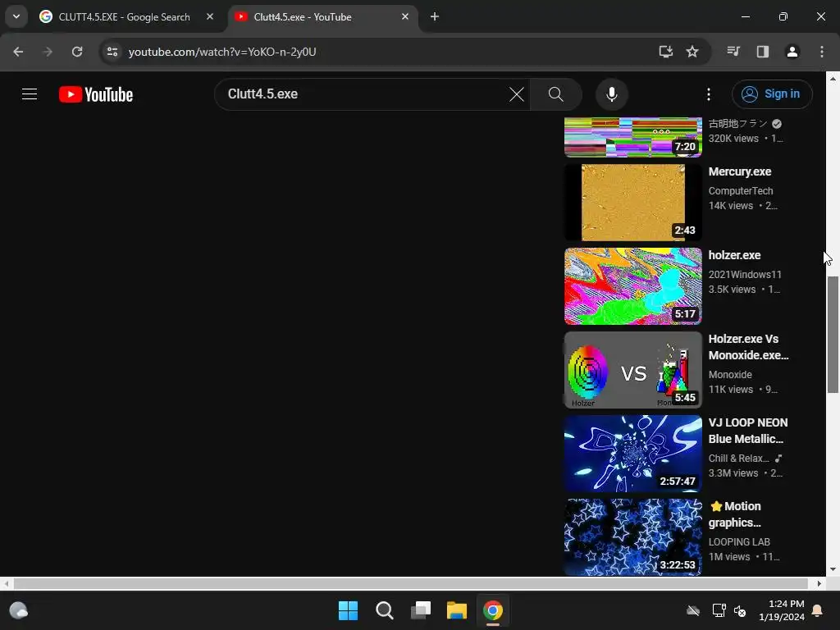This screenshot has width=840, height=630.
Task: Click the scrollbar up arrow
Action: [833, 78]
